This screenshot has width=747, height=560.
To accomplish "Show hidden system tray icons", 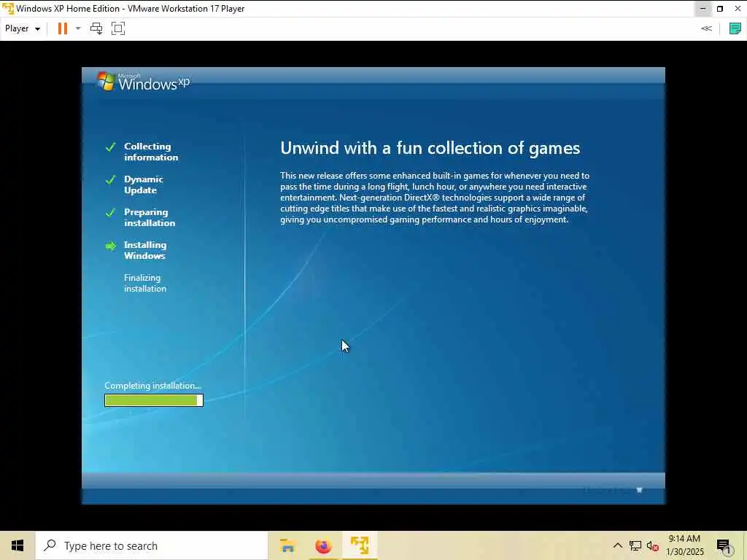I will tap(617, 545).
